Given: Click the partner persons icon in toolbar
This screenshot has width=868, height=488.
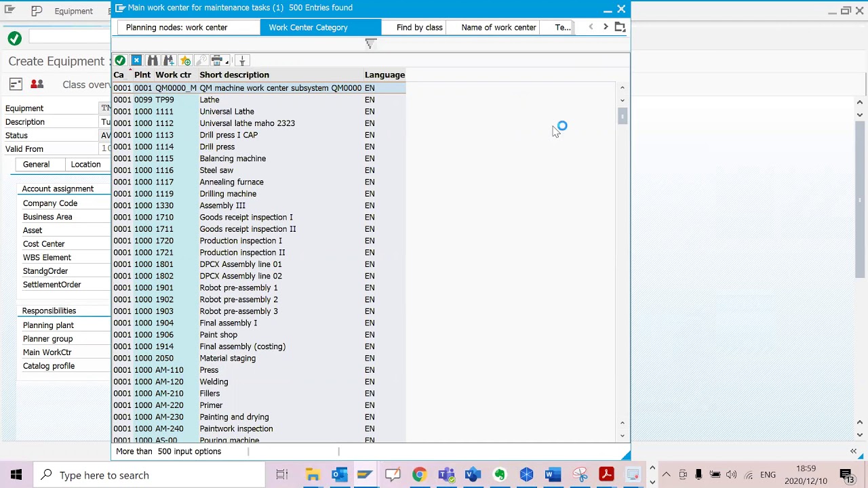Looking at the screenshot, I should click(37, 84).
